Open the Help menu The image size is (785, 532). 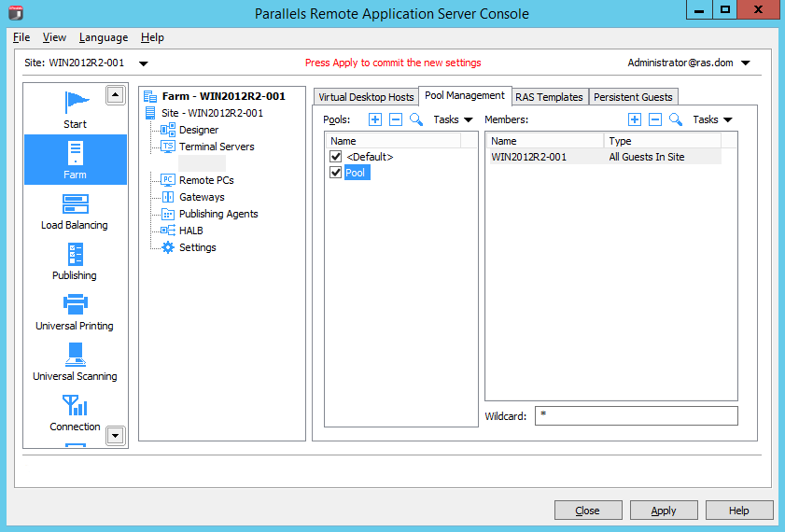tap(152, 37)
